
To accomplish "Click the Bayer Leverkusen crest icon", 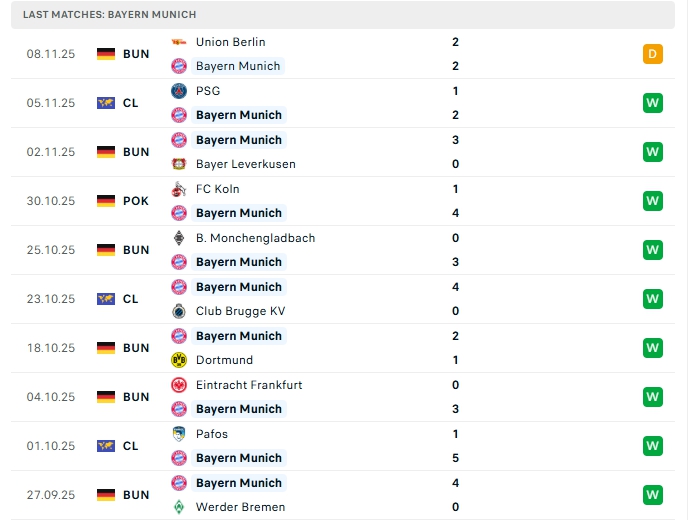I will [x=179, y=164].
